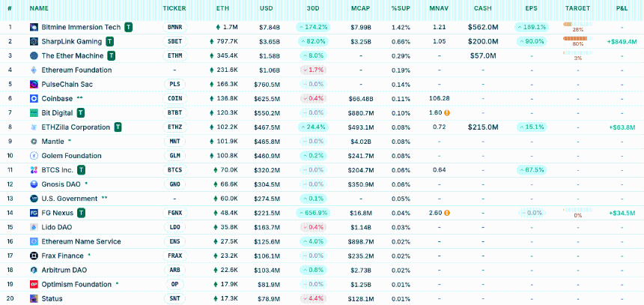Click the green T badge beside SharpLink Gaming
This screenshot has width=644, height=305.
110,41
